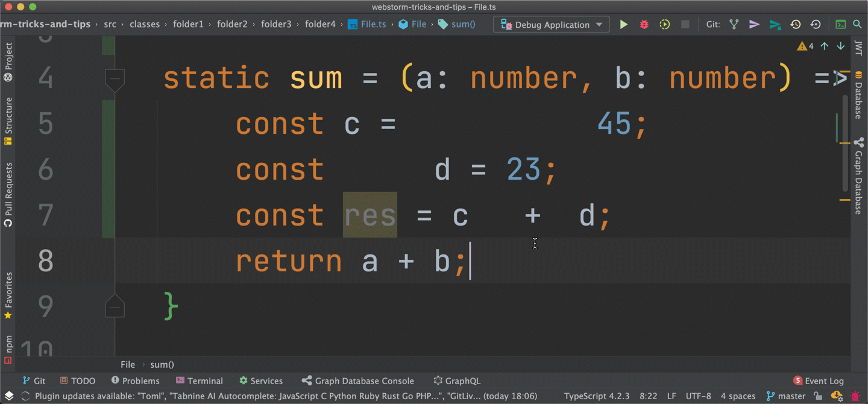Open embedded terminal icon in toolbar
The image size is (868, 404).
pyautogui.click(x=840, y=25)
